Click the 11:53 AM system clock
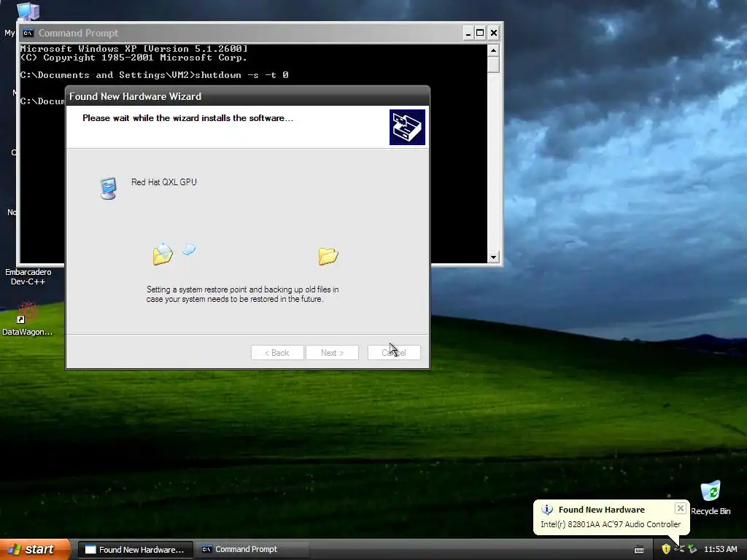The height and width of the screenshot is (560, 747). click(720, 549)
